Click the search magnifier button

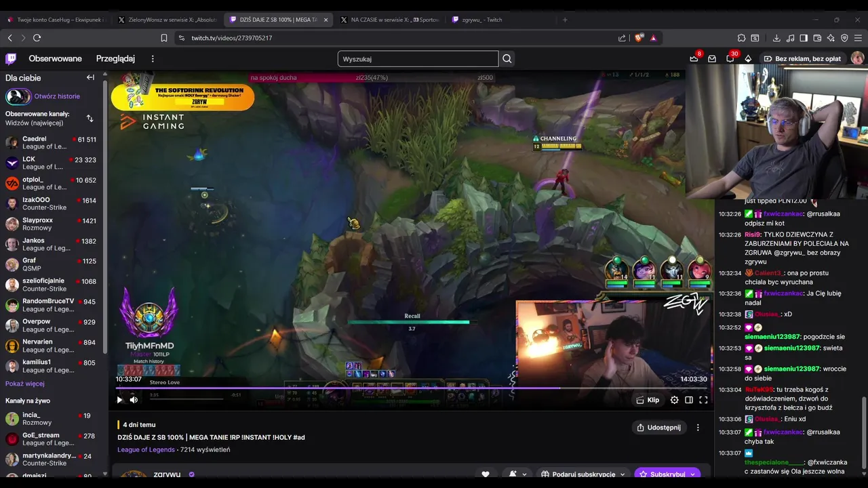click(507, 59)
